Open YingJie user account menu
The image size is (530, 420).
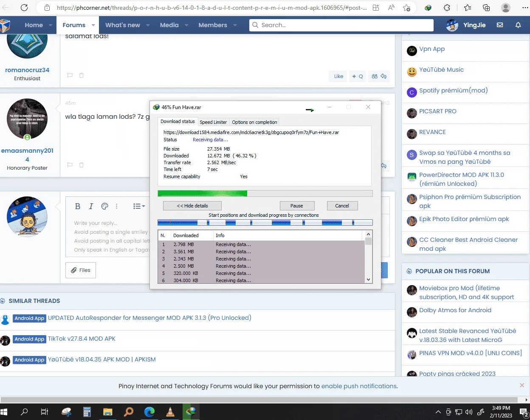click(466, 25)
